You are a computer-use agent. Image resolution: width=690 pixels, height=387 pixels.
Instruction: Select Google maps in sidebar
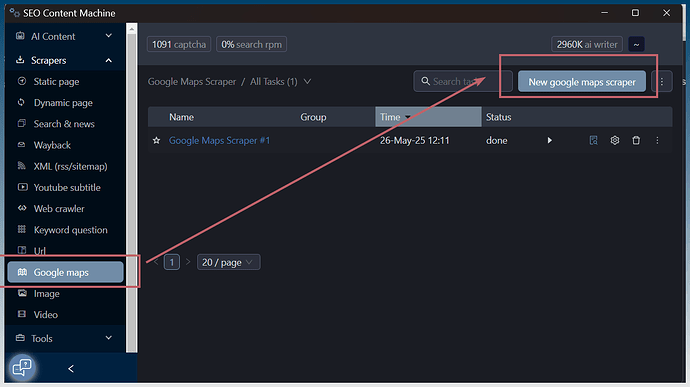pos(65,272)
